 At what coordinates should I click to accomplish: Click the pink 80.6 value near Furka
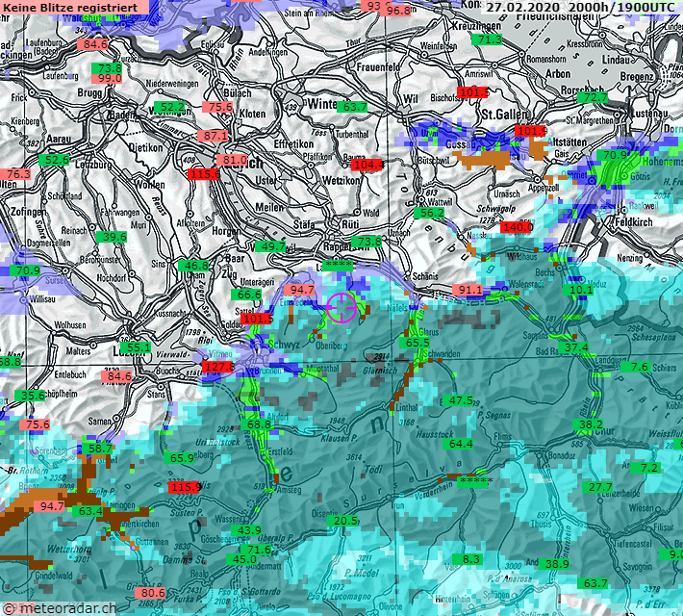pyautogui.click(x=150, y=593)
